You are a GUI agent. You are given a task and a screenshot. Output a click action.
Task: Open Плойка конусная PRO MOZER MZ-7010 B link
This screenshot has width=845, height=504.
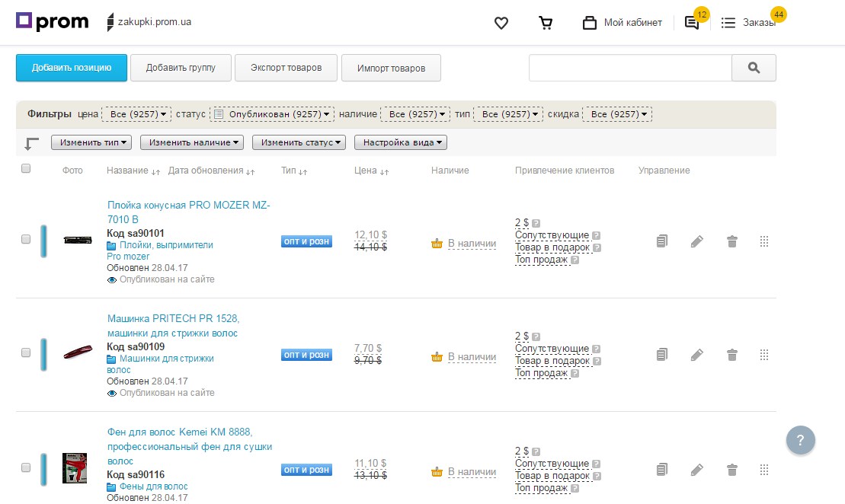pos(189,212)
